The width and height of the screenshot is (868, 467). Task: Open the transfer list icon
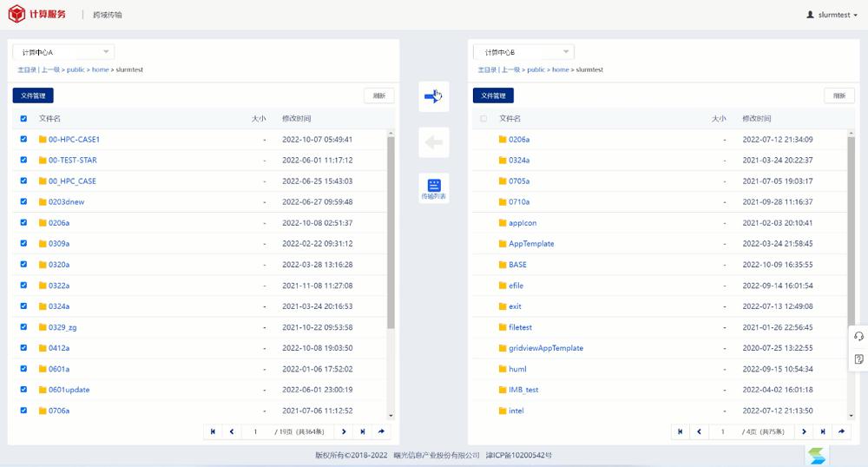point(434,187)
